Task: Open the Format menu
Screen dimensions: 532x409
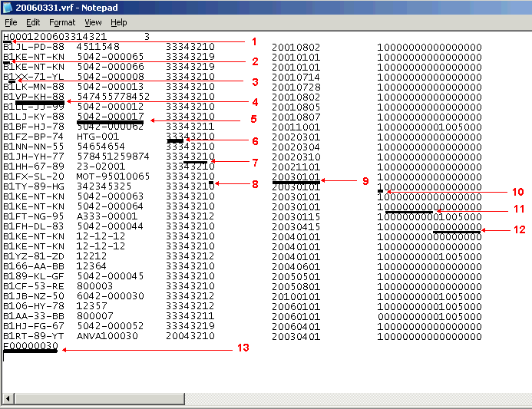Action: coord(62,23)
